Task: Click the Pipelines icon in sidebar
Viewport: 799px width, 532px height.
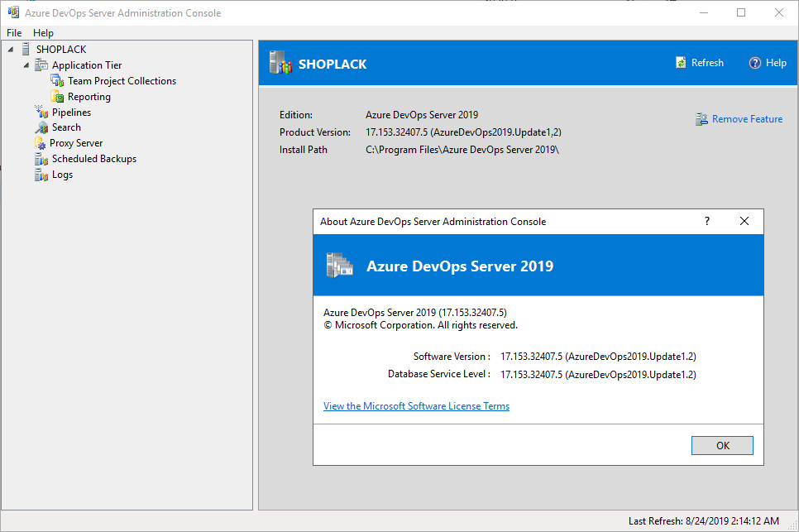Action: [41, 113]
